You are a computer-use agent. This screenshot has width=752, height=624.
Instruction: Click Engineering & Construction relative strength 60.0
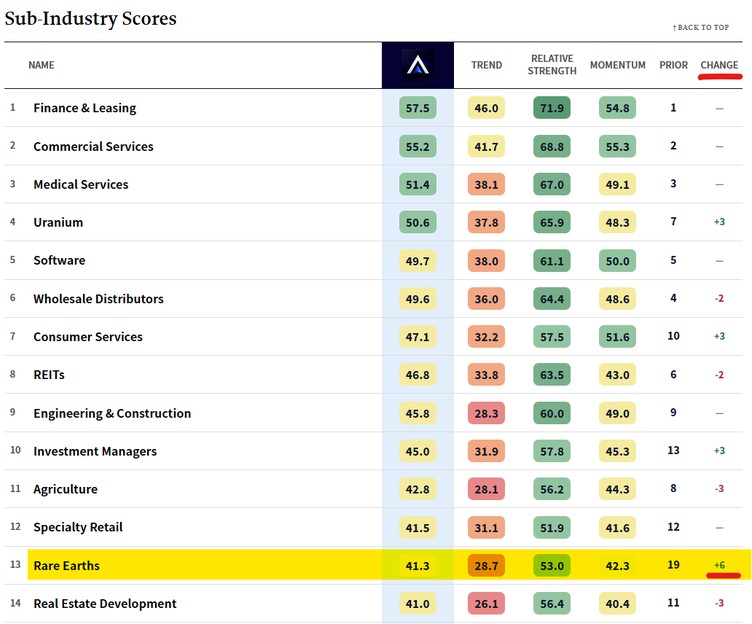point(552,413)
